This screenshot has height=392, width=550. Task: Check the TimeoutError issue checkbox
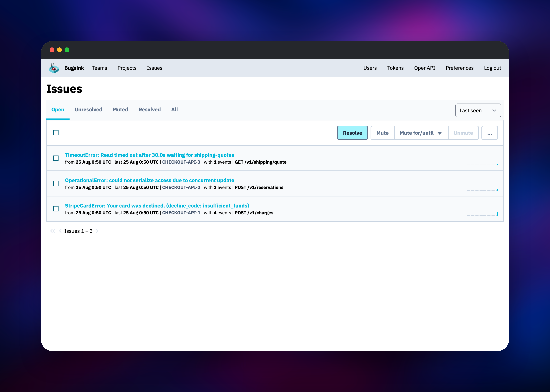tap(56, 158)
